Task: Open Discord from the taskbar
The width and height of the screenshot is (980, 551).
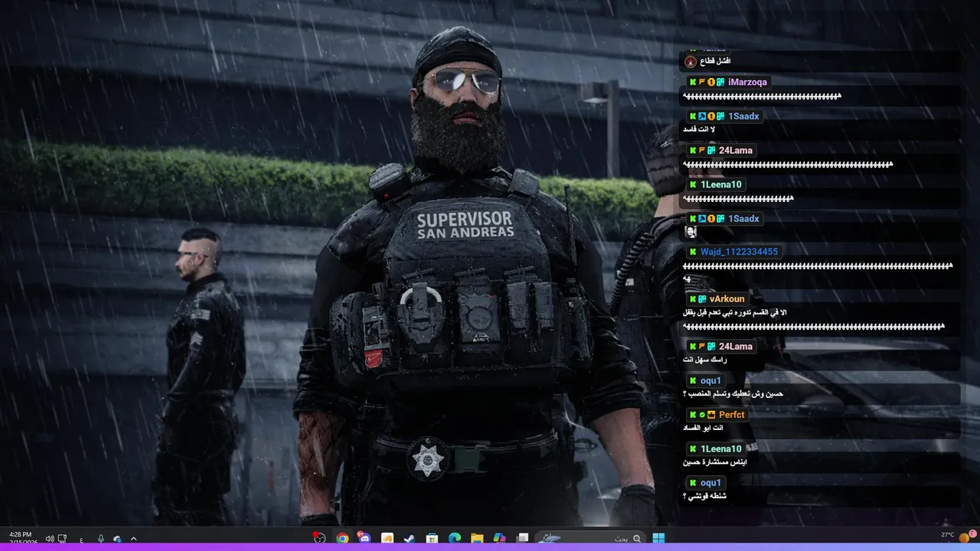Action: coord(364,538)
